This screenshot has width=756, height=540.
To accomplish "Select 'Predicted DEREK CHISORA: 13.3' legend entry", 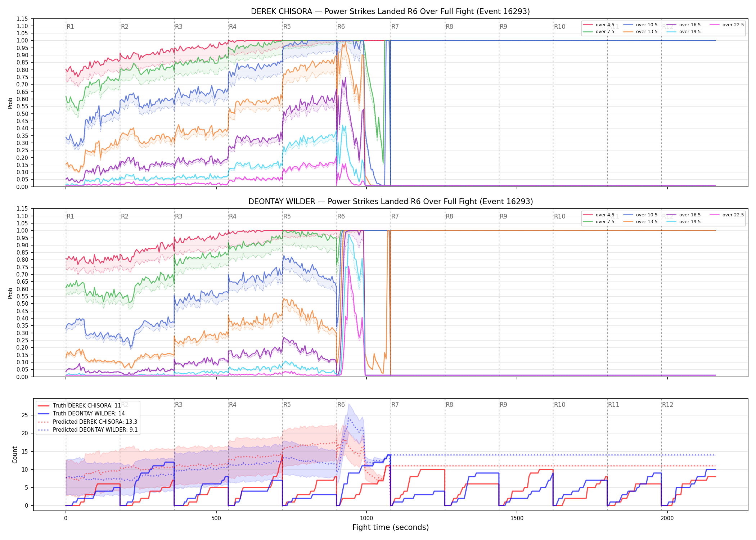I will click(x=87, y=422).
